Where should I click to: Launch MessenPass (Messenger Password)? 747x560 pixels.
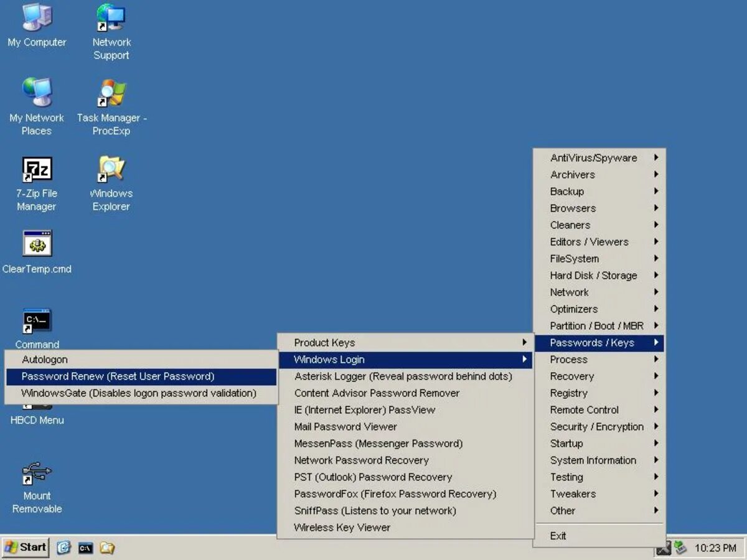[x=405, y=444]
